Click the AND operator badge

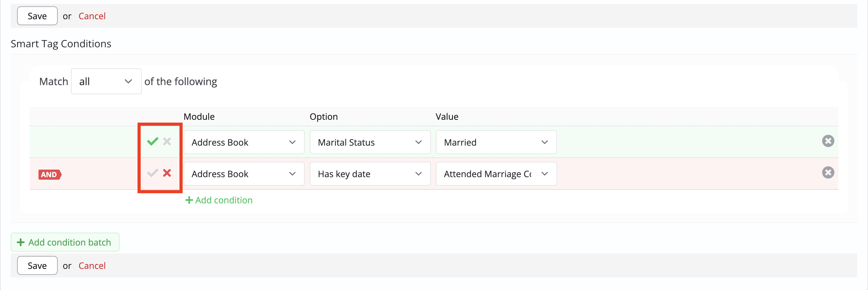(x=50, y=174)
